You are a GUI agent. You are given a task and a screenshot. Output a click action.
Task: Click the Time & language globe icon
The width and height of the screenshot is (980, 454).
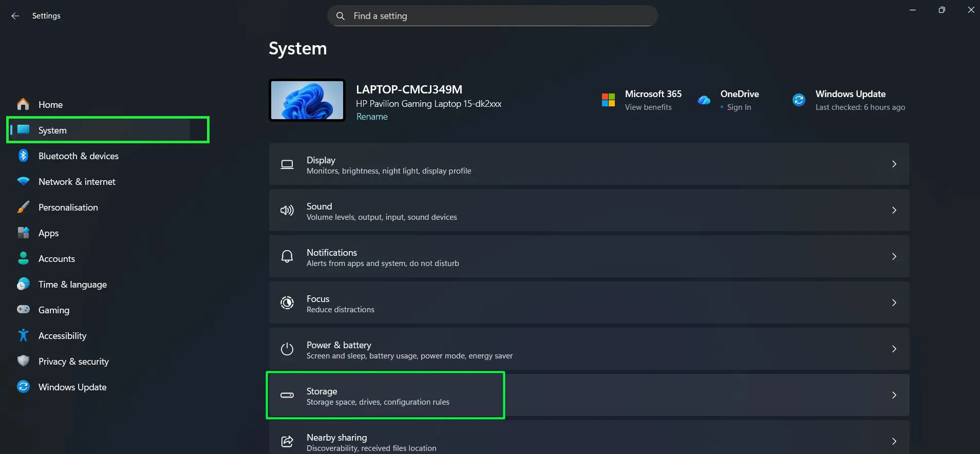point(23,284)
